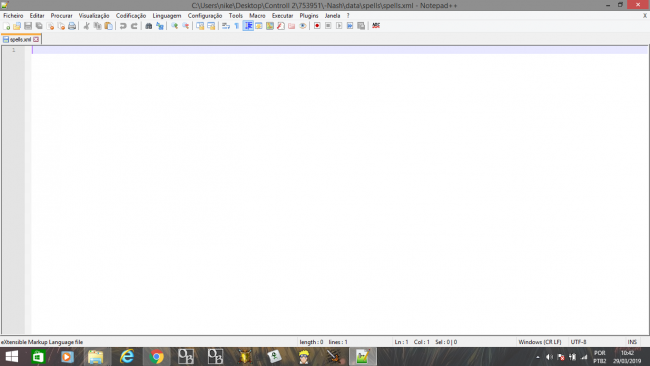Open the Linguagem menu
This screenshot has width=650, height=366.
coord(167,16)
